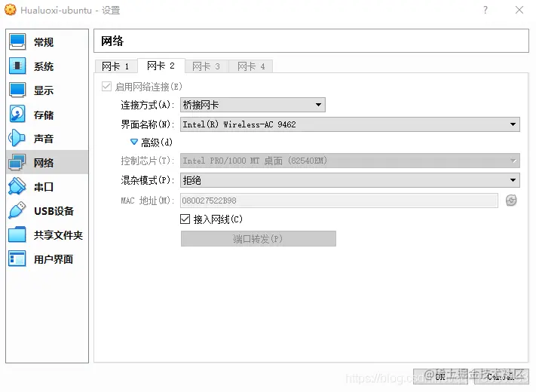Switch to the 网卡 4 tab
536x392 pixels.
click(251, 66)
